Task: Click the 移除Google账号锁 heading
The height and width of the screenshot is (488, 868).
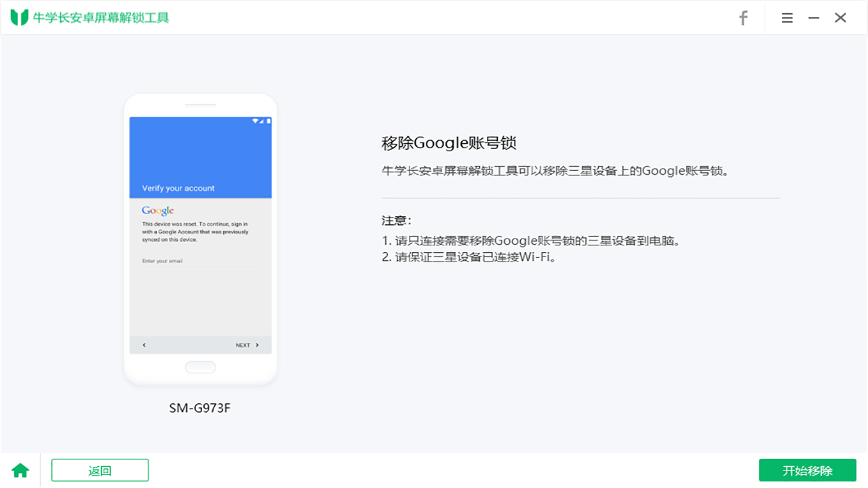Action: (x=449, y=142)
